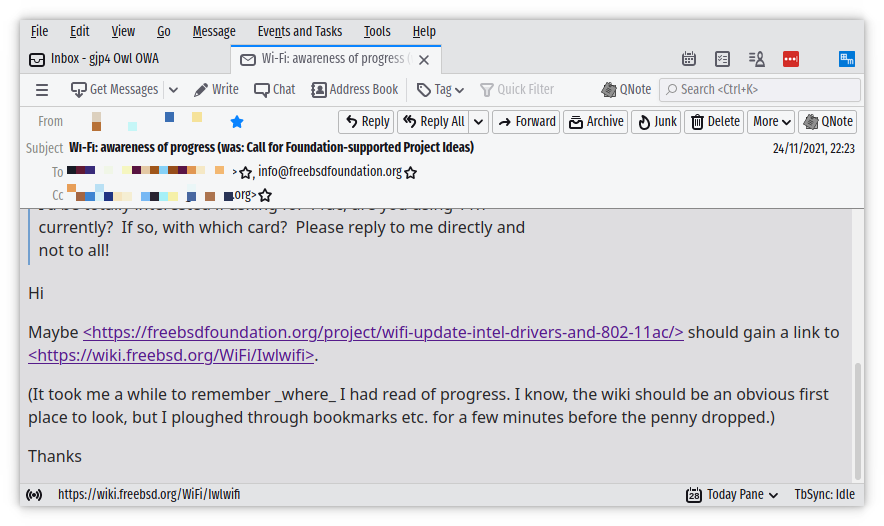
Task: Click the Search <Ctrl+K> field
Action: point(760,90)
